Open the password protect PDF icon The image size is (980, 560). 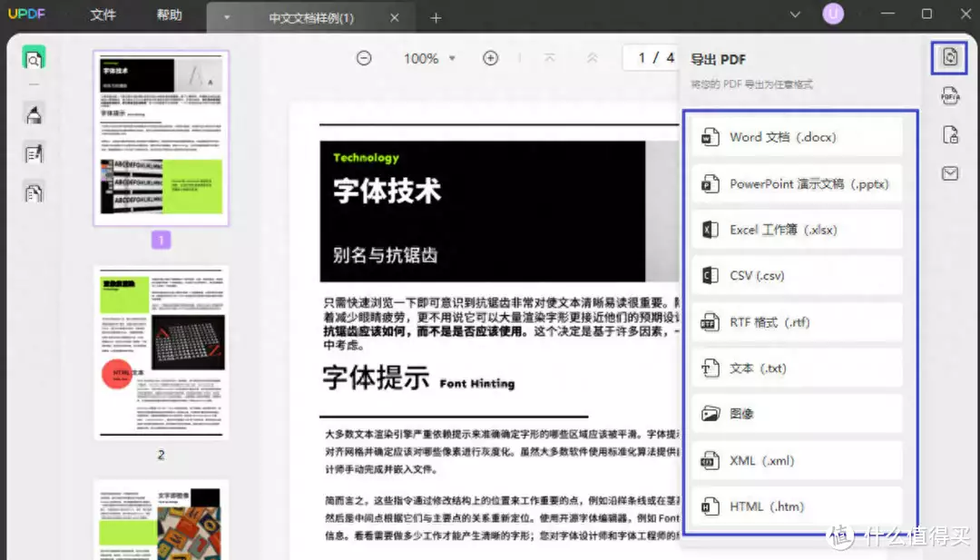[950, 135]
